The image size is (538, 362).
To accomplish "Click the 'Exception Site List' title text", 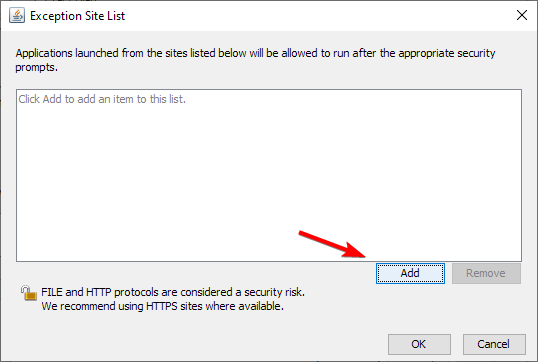I will click(x=78, y=16).
